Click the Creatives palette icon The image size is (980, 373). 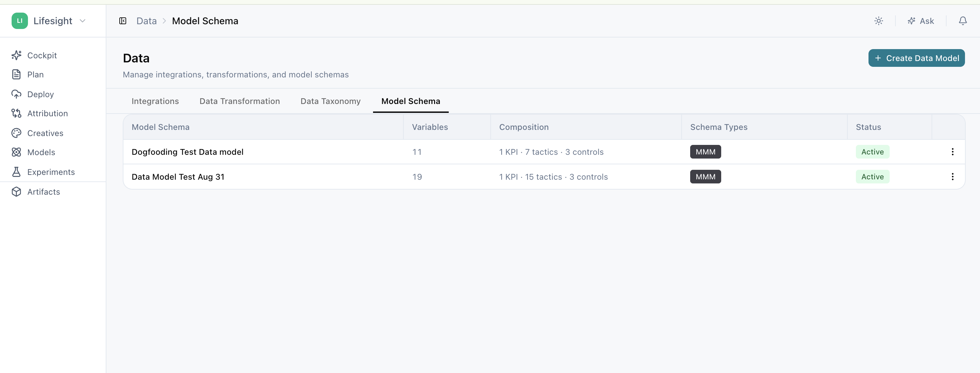click(x=16, y=133)
